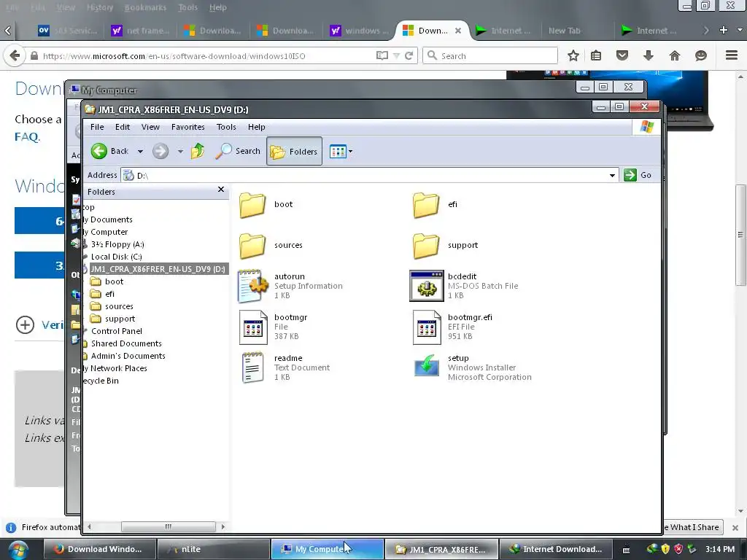Image resolution: width=747 pixels, height=560 pixels.
Task: Select the bootmgr file icon
Action: [253, 327]
